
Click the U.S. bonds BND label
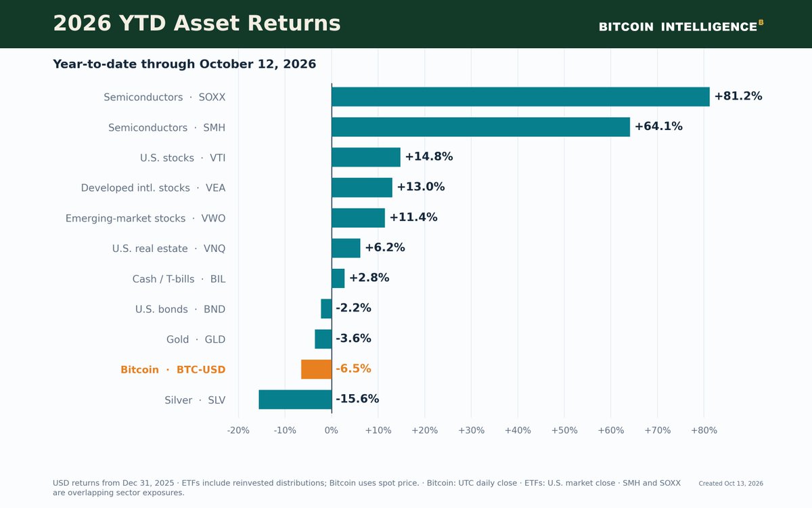180,310
